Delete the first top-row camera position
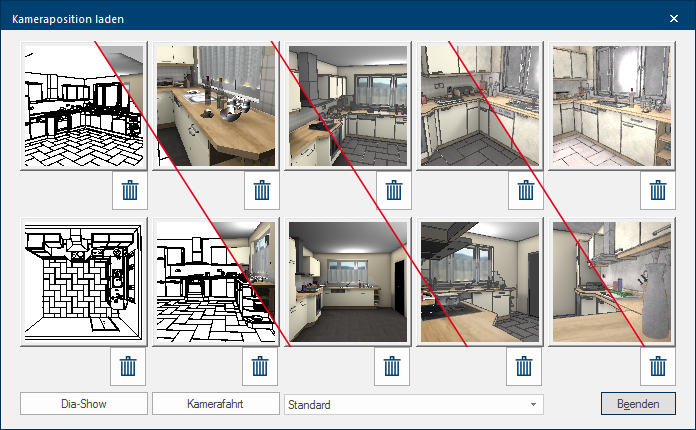This screenshot has height=430, width=696. pyautogui.click(x=128, y=190)
